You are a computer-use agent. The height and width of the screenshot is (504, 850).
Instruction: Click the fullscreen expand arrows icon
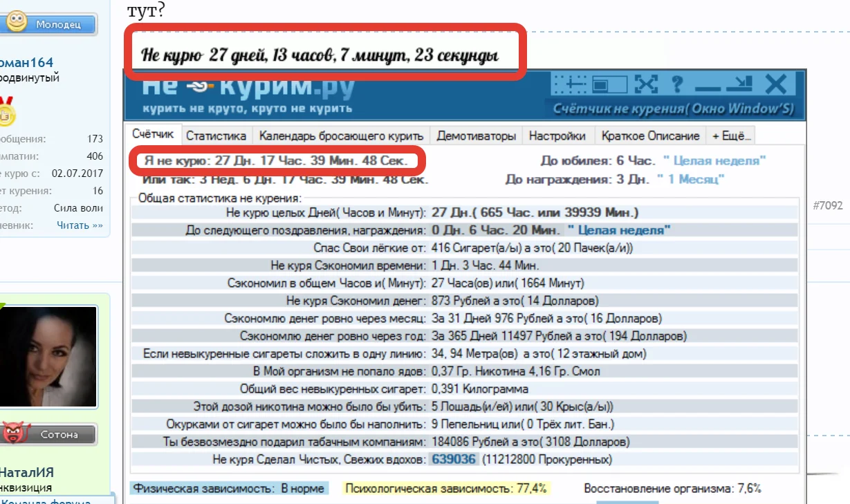pyautogui.click(x=646, y=84)
